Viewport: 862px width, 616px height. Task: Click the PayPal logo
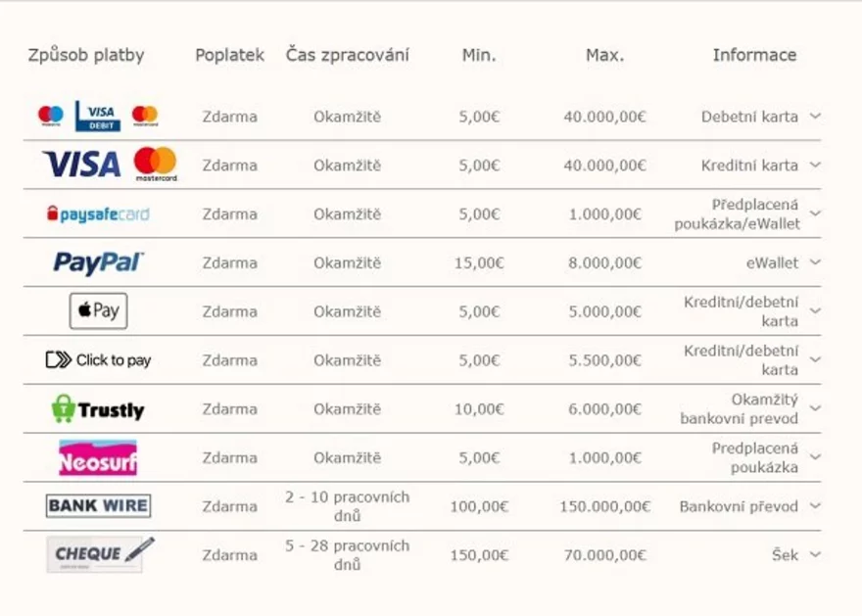(98, 262)
